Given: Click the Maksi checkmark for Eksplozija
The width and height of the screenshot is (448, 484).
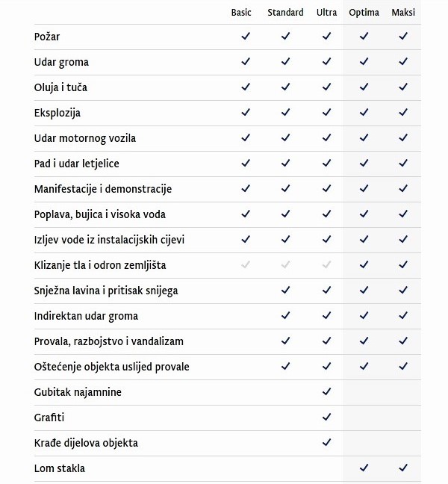Looking at the screenshot, I should pyautogui.click(x=403, y=112).
